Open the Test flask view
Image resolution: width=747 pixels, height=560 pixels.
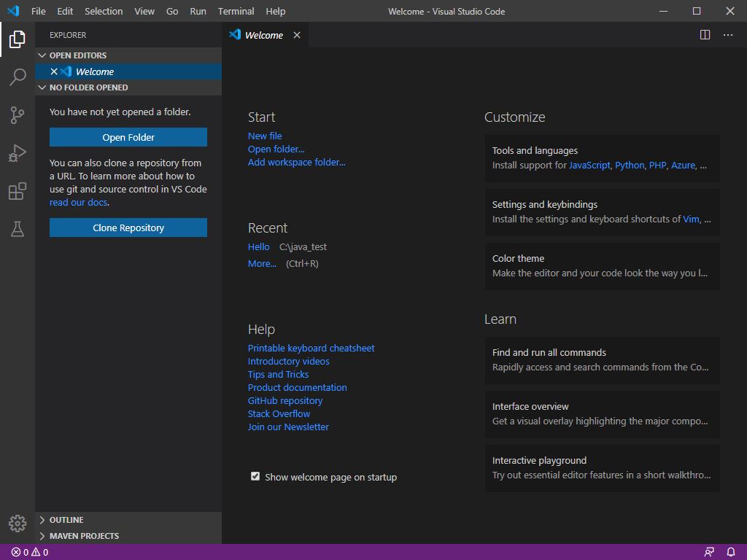point(18,229)
